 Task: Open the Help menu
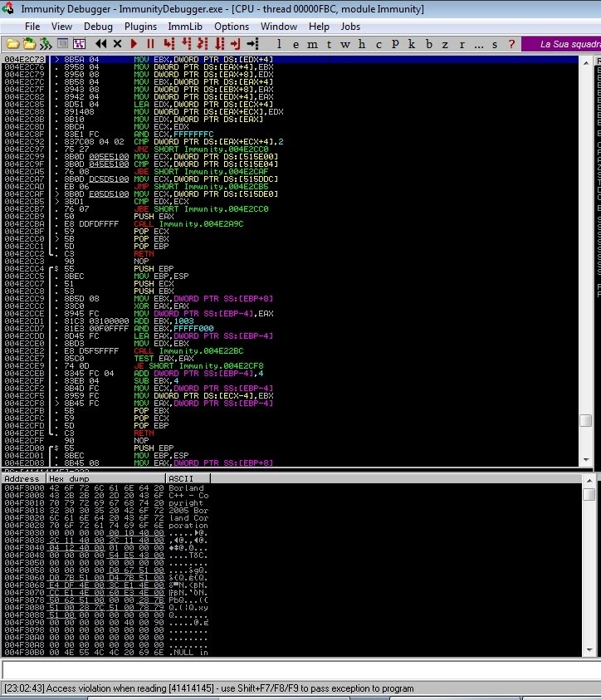(319, 27)
